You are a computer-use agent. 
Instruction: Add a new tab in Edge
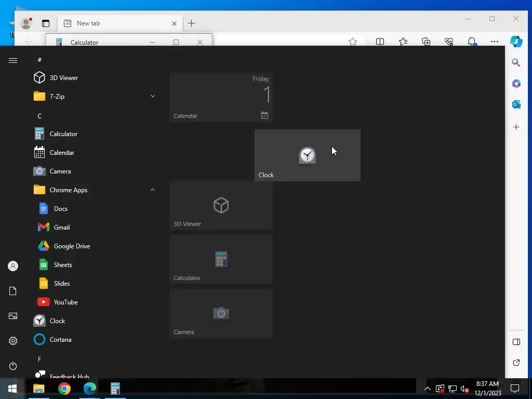(x=191, y=23)
